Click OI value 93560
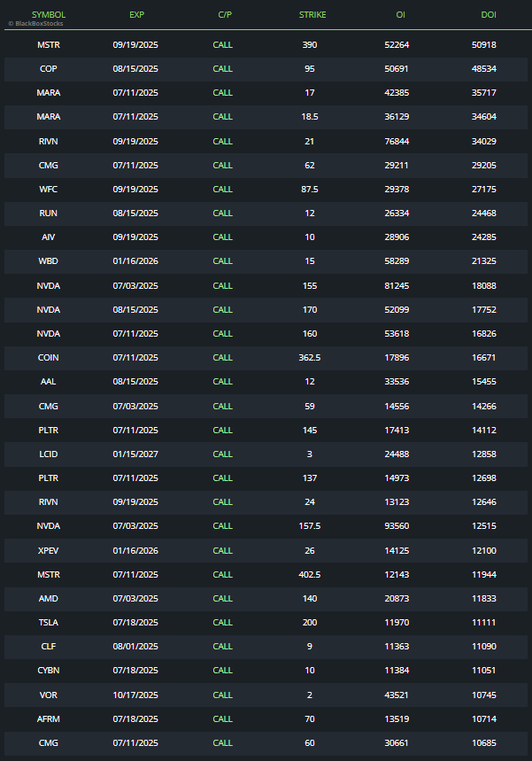 point(397,525)
